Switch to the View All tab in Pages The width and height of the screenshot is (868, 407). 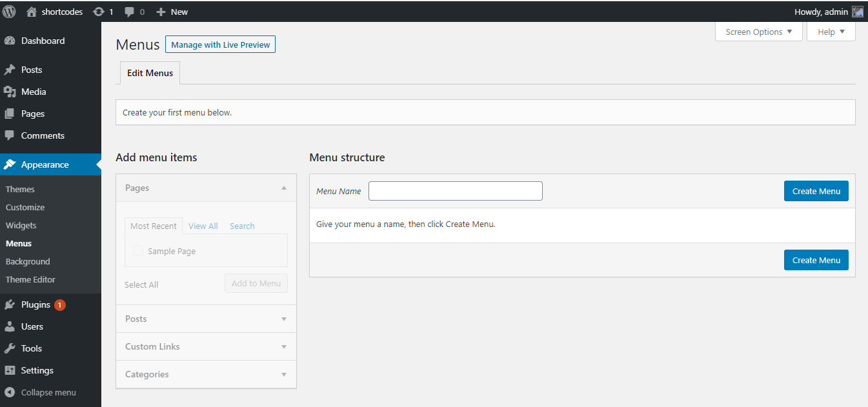pyautogui.click(x=203, y=226)
